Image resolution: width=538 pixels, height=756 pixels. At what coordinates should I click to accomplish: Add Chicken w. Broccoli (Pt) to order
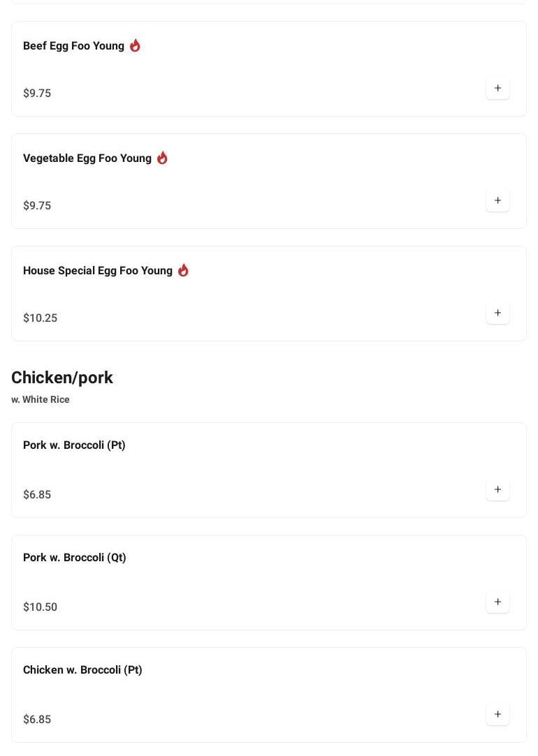pyautogui.click(x=497, y=715)
